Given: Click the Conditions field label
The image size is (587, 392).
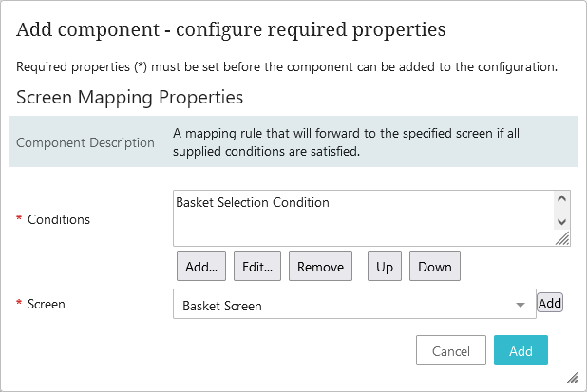Looking at the screenshot, I should click(x=59, y=219).
